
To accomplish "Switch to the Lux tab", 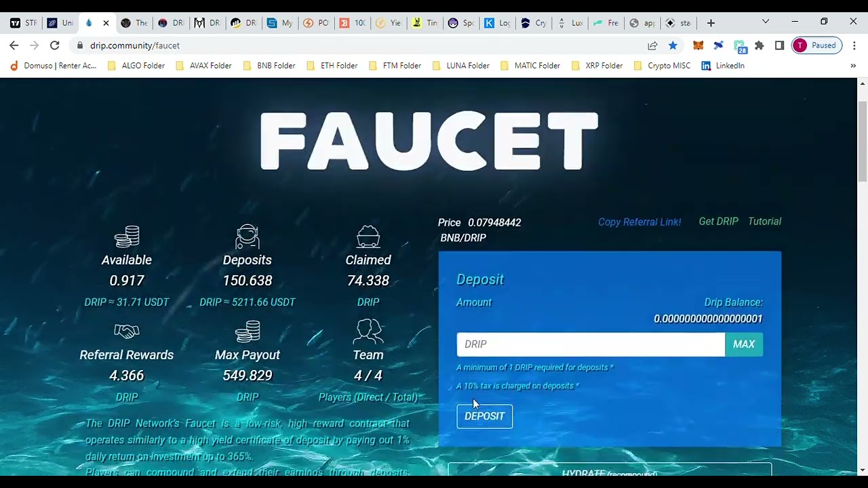I will coord(570,23).
